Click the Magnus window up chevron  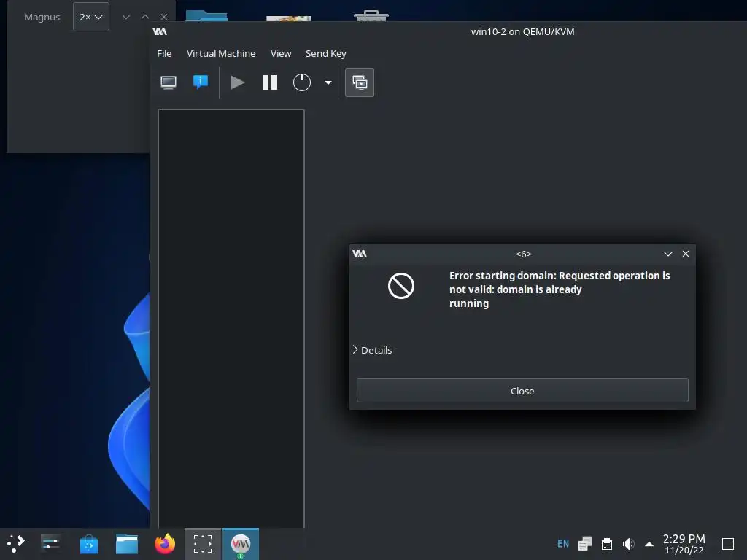[x=145, y=17]
